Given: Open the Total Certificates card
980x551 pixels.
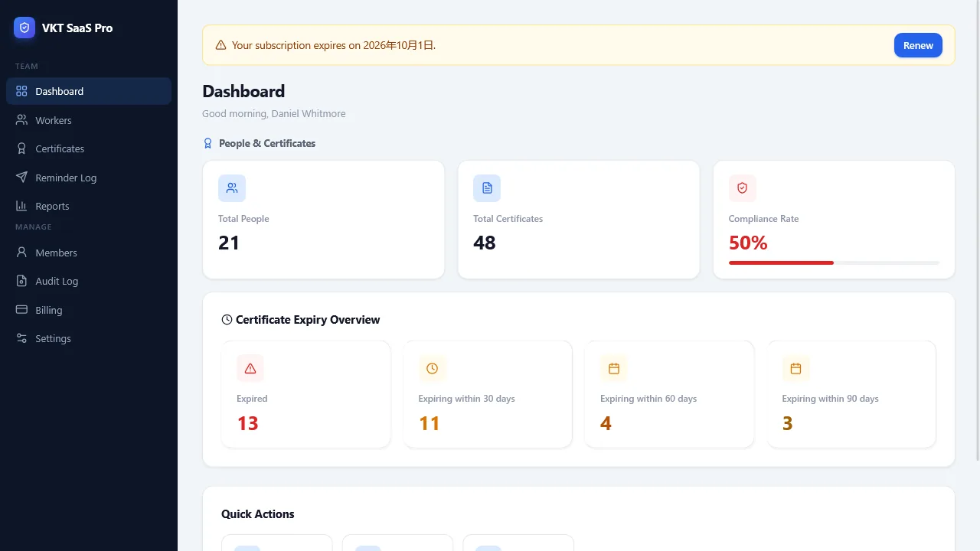Looking at the screenshot, I should [x=579, y=220].
